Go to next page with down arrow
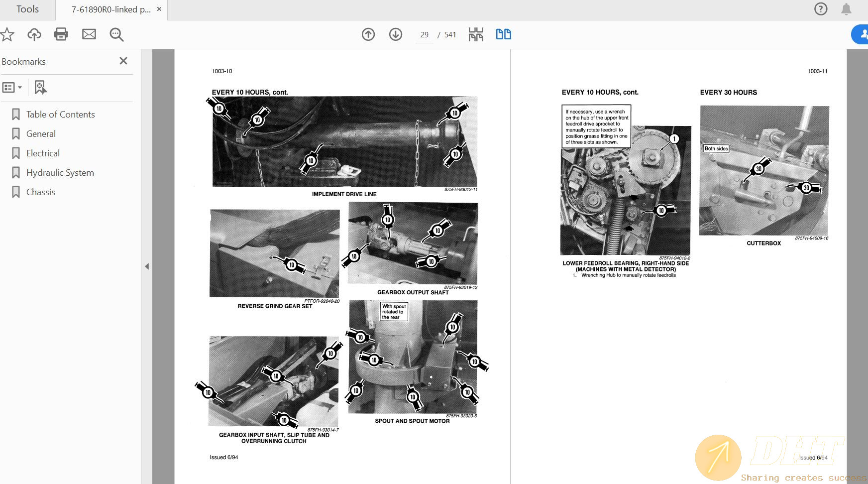Screen dimensions: 868x484 point(396,34)
